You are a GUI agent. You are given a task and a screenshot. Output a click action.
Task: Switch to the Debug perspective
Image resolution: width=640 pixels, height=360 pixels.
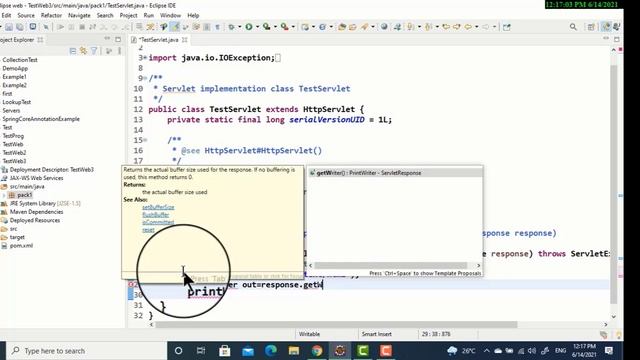617,27
